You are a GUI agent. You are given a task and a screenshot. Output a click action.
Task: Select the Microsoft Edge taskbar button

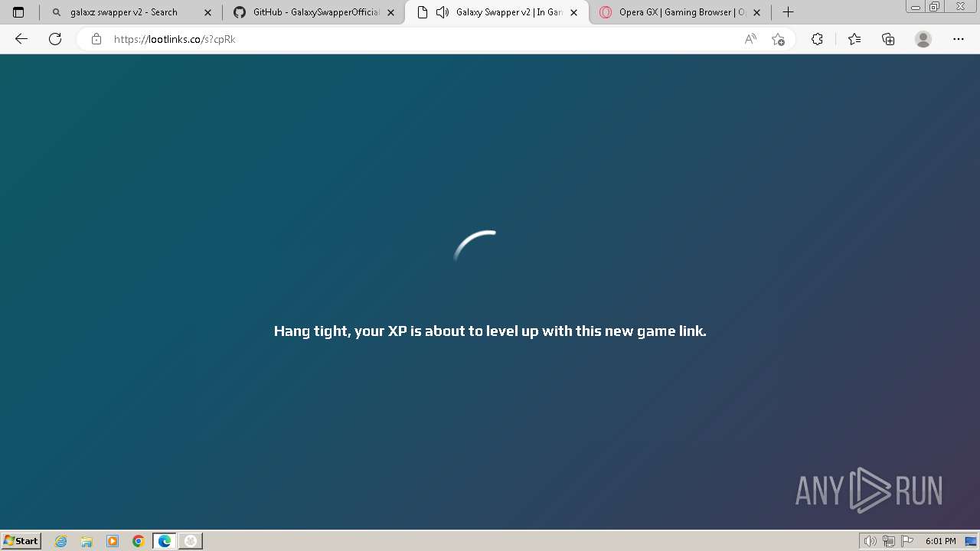coord(165,541)
